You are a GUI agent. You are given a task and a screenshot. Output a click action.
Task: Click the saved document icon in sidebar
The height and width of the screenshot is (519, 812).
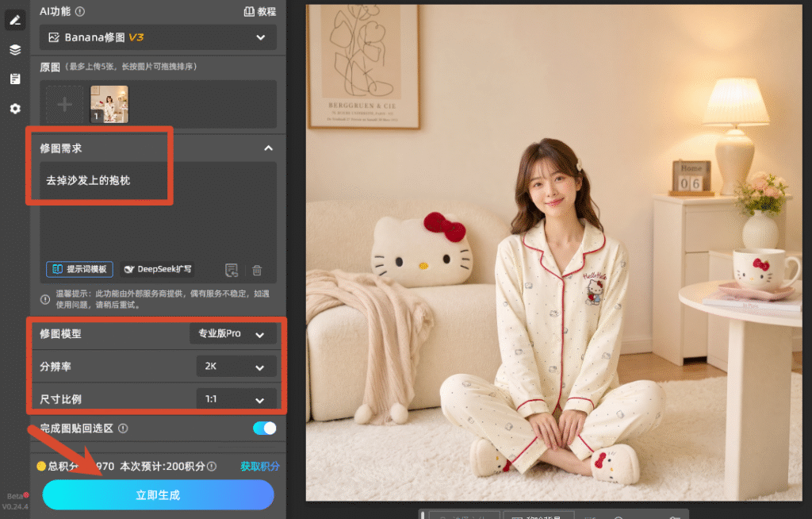pyautogui.click(x=15, y=79)
